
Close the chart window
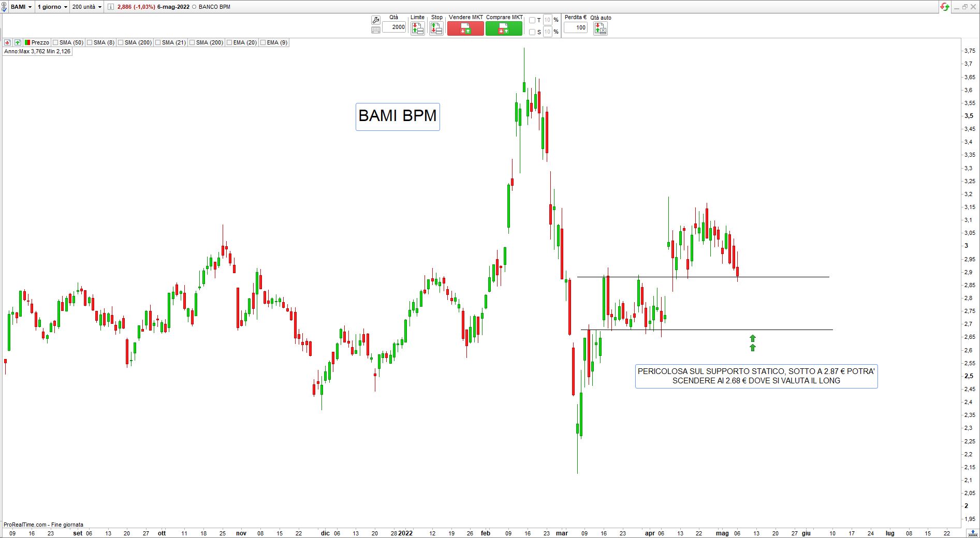click(x=974, y=7)
